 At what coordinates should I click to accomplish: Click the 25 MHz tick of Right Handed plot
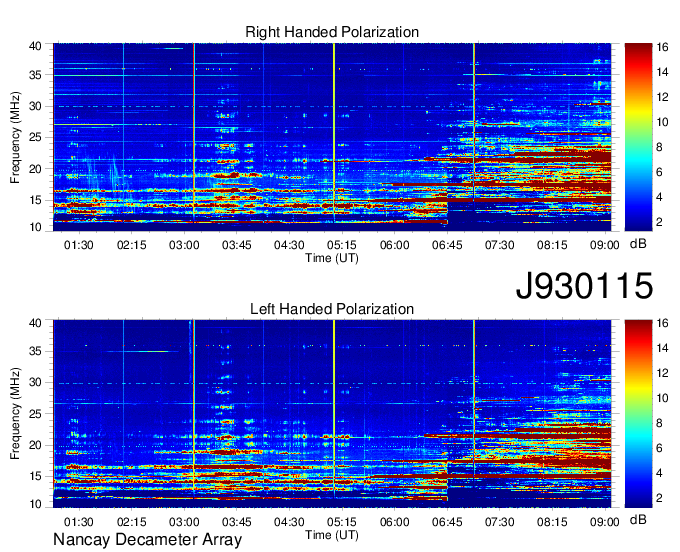36,137
